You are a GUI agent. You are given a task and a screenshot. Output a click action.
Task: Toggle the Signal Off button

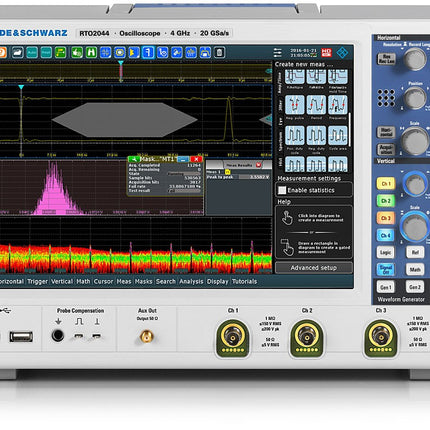click(386, 269)
